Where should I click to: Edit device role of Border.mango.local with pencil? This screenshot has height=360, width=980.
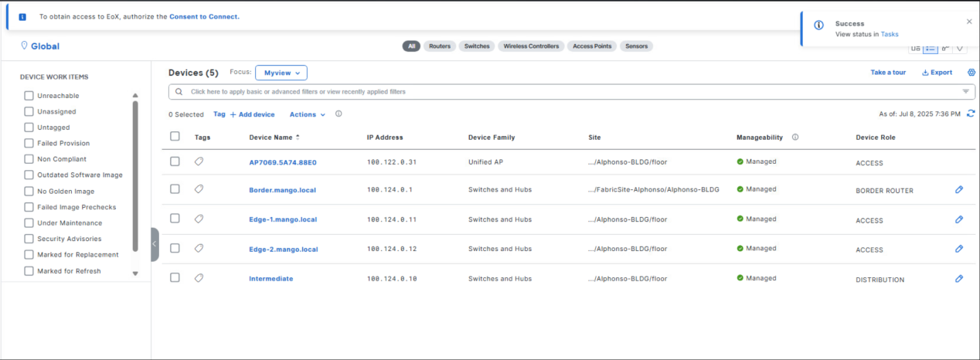pos(959,189)
